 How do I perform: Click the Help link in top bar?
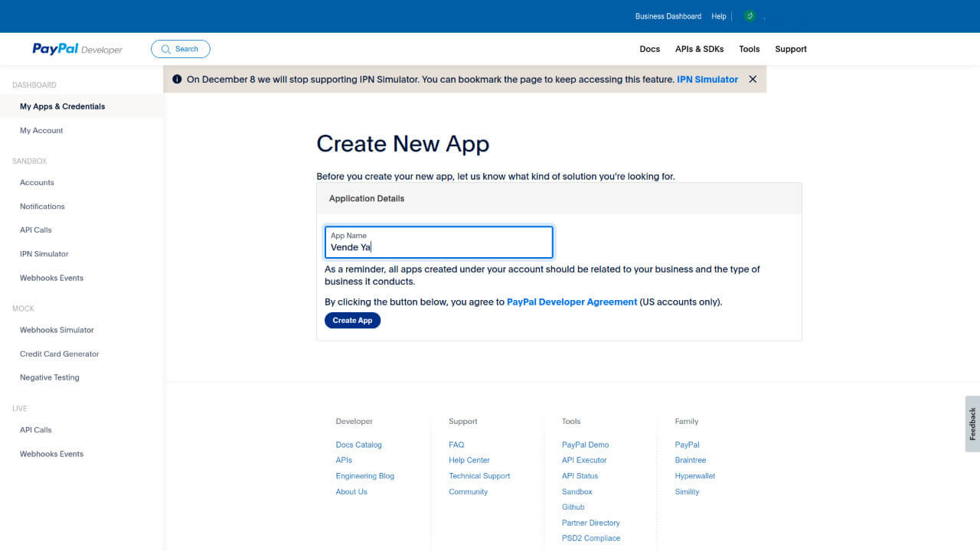pyautogui.click(x=719, y=16)
